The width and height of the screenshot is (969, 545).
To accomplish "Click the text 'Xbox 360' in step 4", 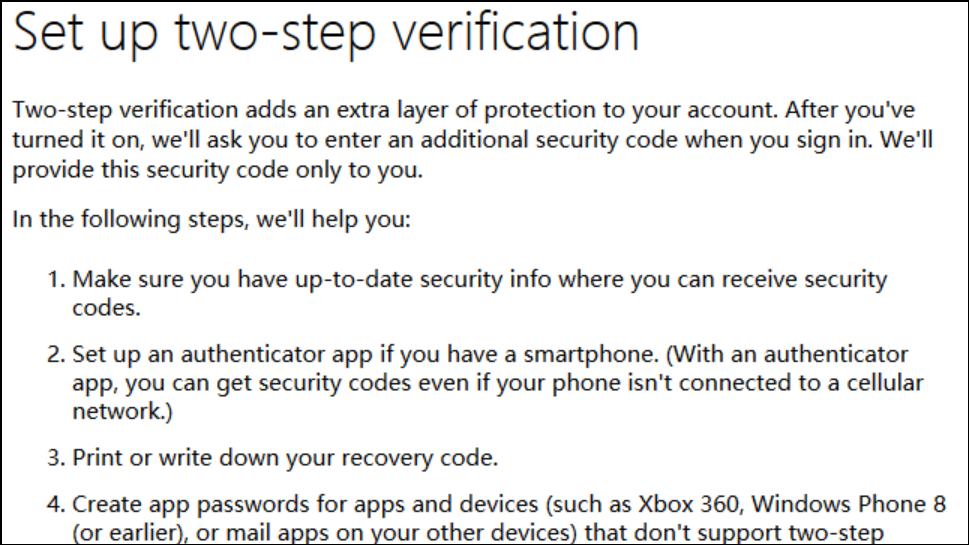I will (689, 504).
